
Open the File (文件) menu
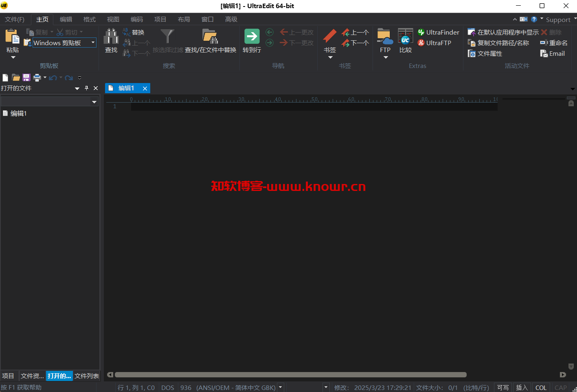tap(15, 19)
